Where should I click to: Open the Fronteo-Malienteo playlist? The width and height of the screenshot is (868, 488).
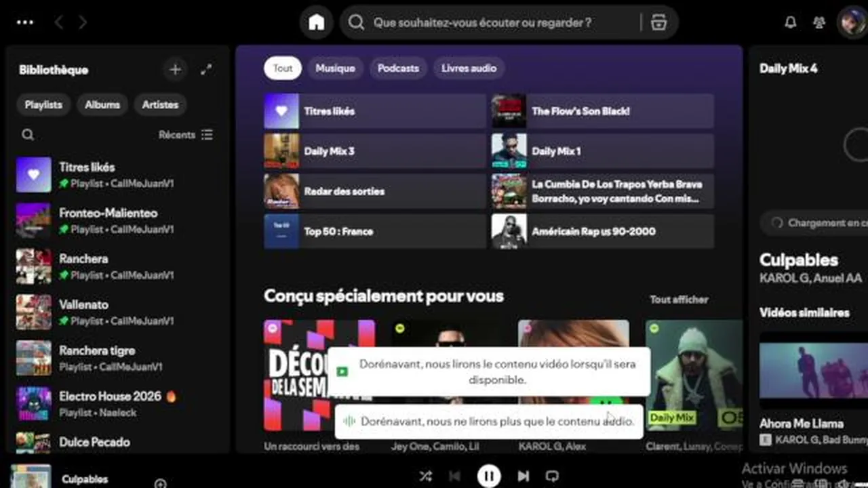tap(117, 220)
